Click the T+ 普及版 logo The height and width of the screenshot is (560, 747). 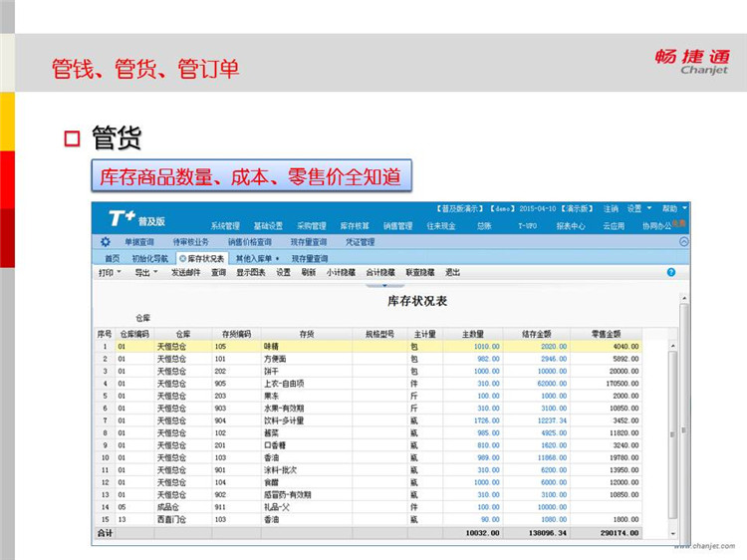tap(136, 219)
